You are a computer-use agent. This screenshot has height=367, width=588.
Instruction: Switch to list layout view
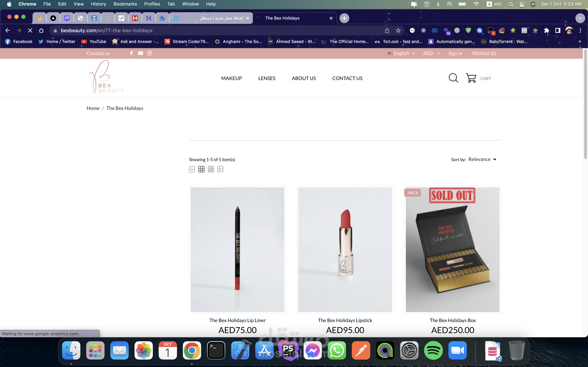coord(220,169)
